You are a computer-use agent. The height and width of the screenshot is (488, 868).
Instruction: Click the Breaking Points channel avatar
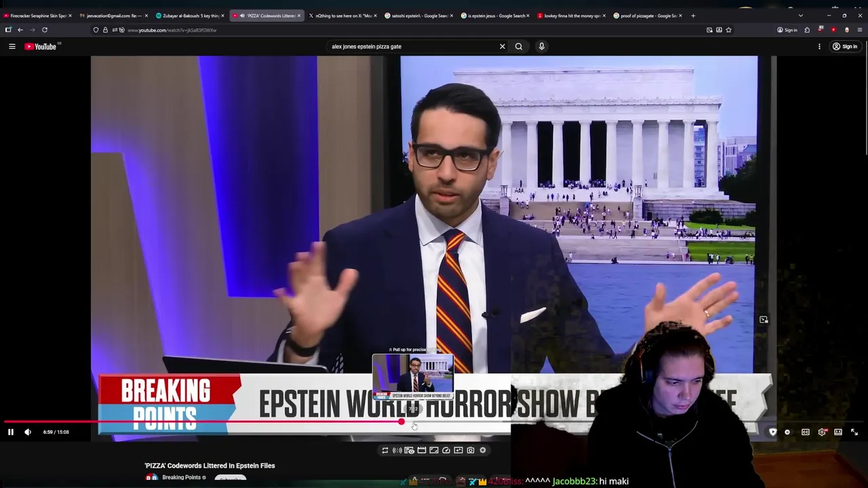pos(152,478)
